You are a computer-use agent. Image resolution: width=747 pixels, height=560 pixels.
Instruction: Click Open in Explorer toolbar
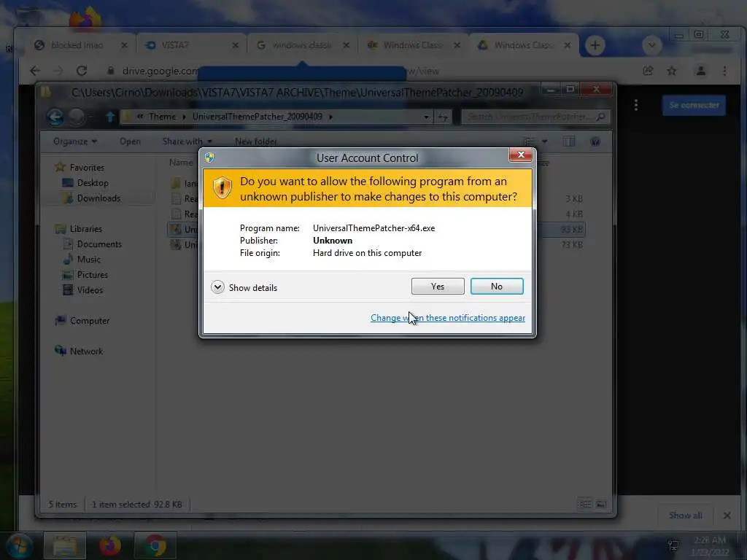point(130,141)
